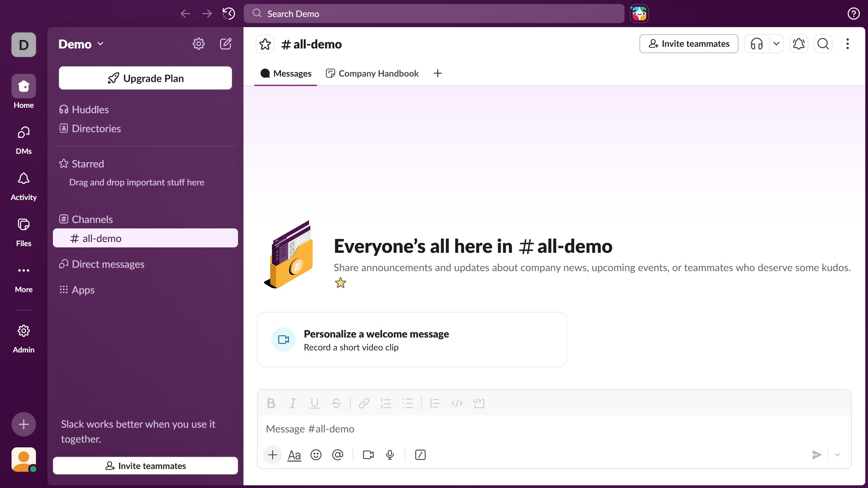Start a huddle with headphones icon
Screen dimensions: 868x488
[757, 44]
